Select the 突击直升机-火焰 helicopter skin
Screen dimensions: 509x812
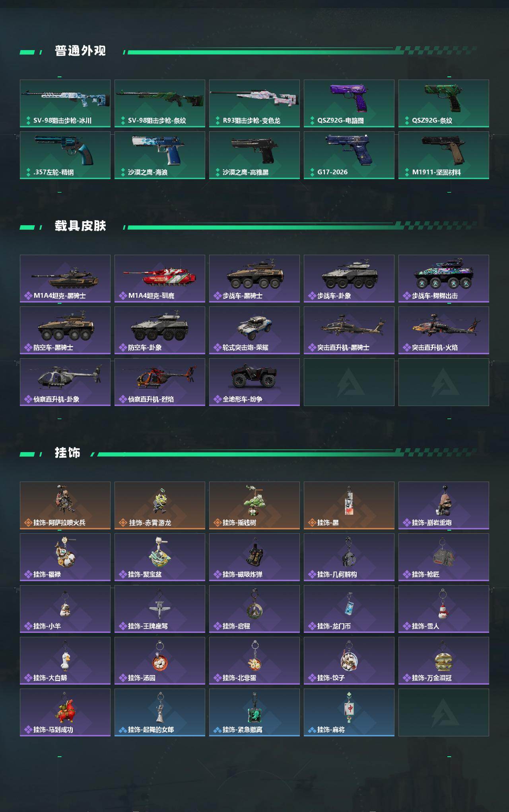(444, 330)
